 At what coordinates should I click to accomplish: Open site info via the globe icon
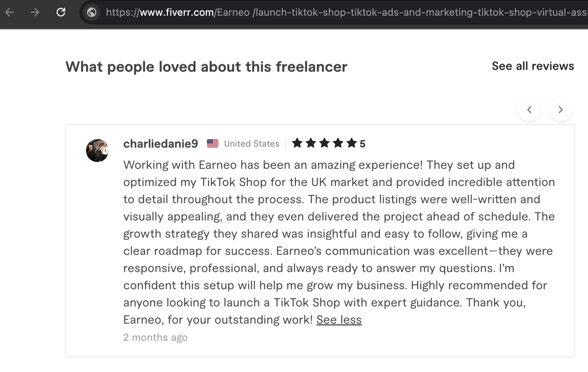92,13
